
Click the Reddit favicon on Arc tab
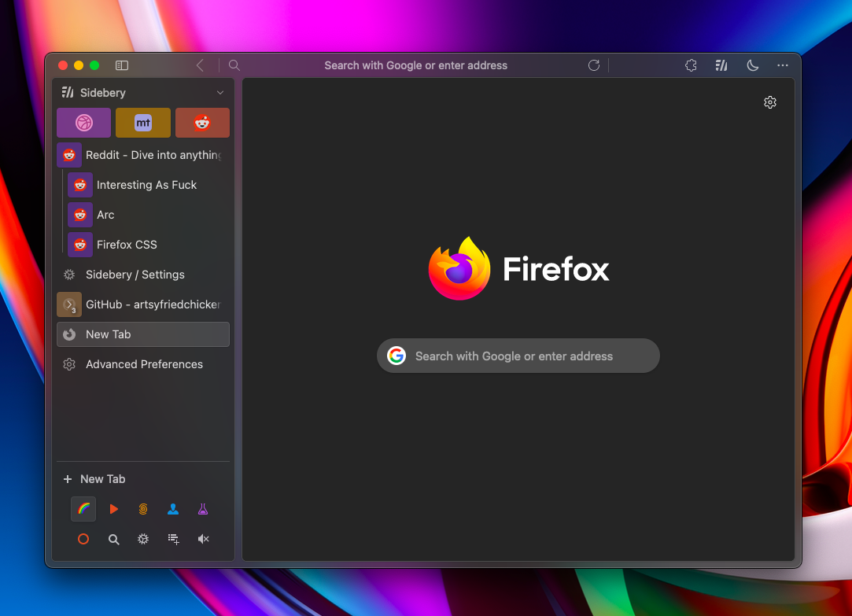tap(80, 215)
